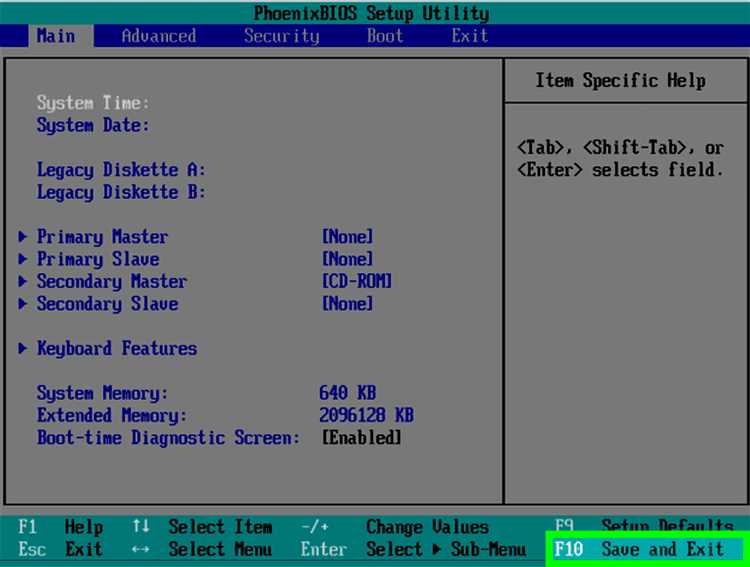Open the Secondary Slave submenu entry

pos(108,304)
